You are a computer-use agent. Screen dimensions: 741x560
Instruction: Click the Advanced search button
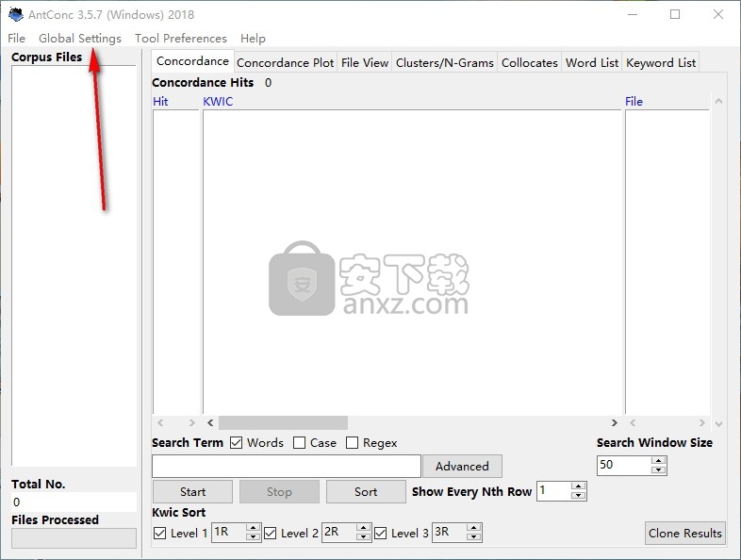(462, 466)
